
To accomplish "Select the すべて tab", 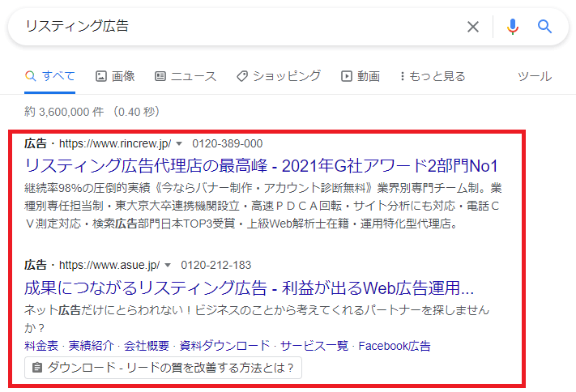I will tap(50, 76).
